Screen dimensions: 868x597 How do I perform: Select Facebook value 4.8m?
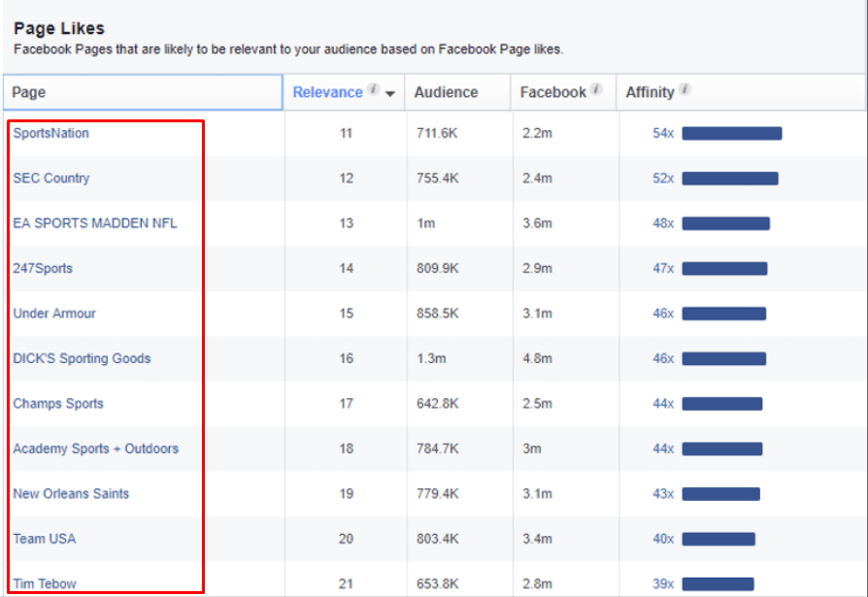pyautogui.click(x=538, y=358)
